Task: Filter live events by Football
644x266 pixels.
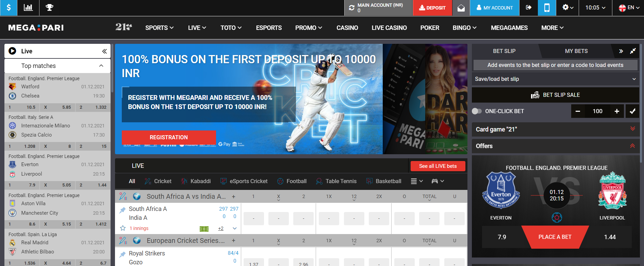Action: [292, 181]
